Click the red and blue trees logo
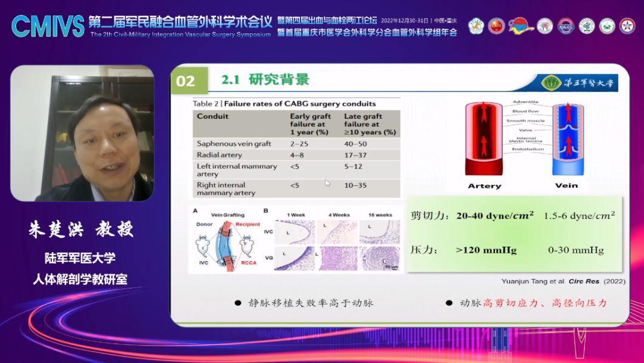 (x=544, y=26)
